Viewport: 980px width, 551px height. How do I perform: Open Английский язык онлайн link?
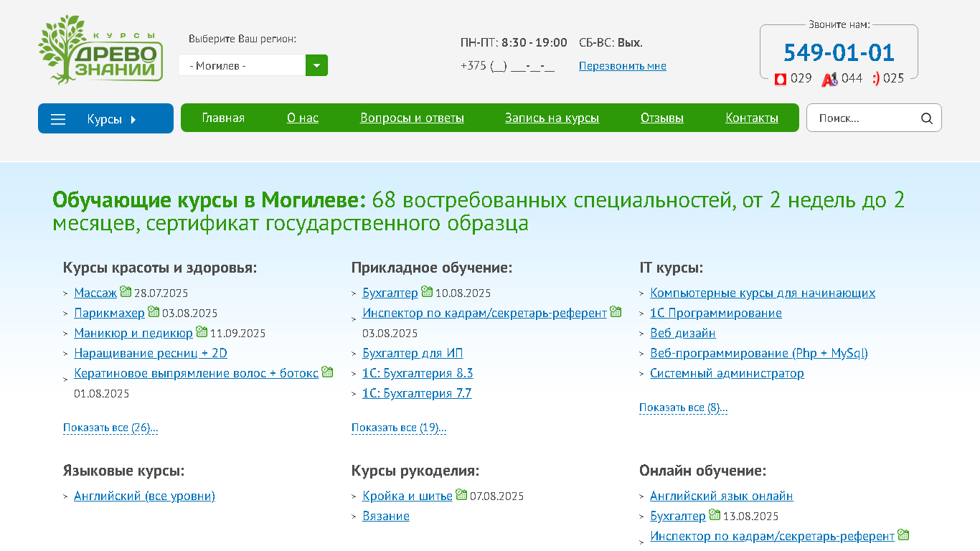tap(722, 496)
